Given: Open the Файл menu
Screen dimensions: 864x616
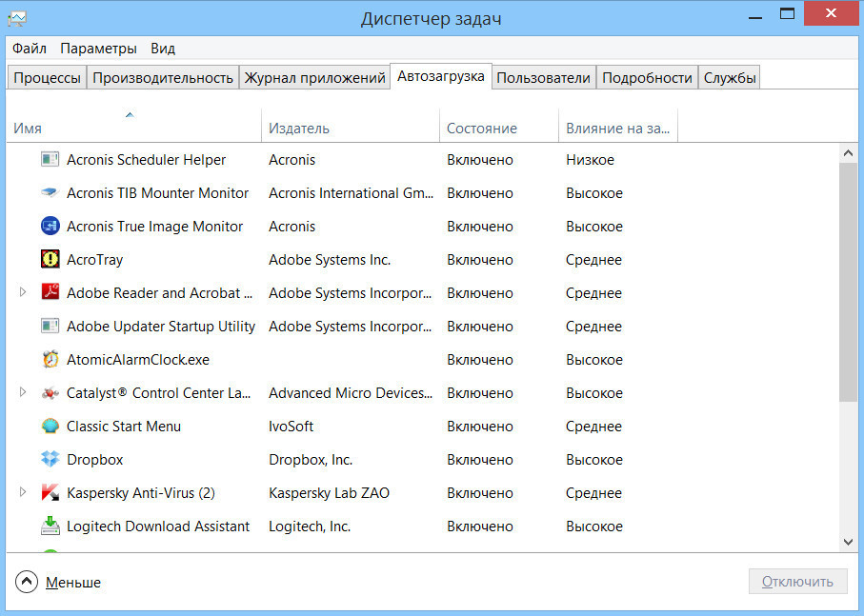Looking at the screenshot, I should (30, 48).
